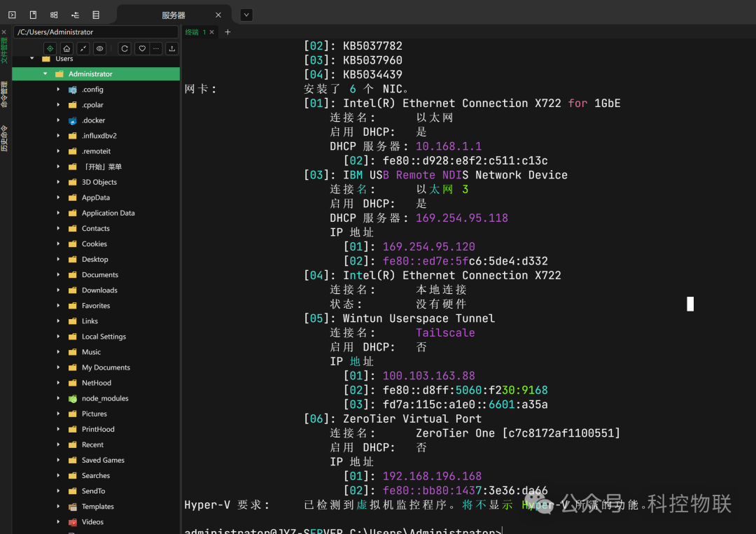
Task: Collapse the Administrator folder
Action: [45, 74]
